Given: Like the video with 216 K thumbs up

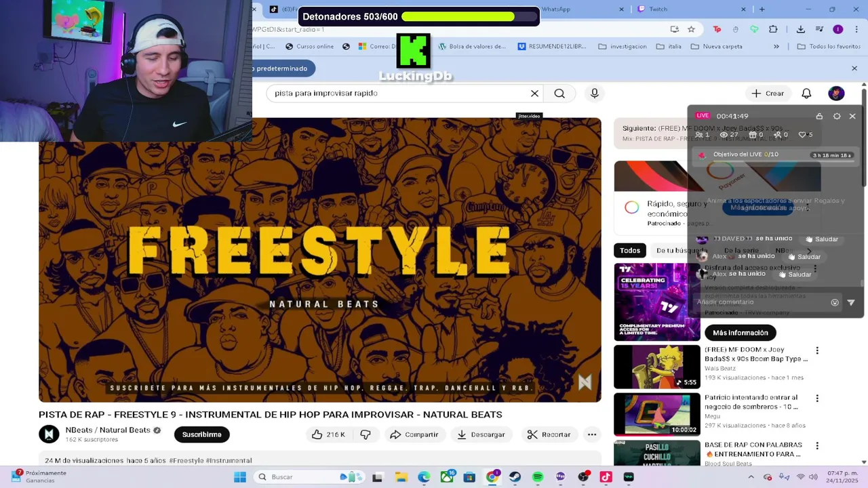Looking at the screenshot, I should click(328, 434).
